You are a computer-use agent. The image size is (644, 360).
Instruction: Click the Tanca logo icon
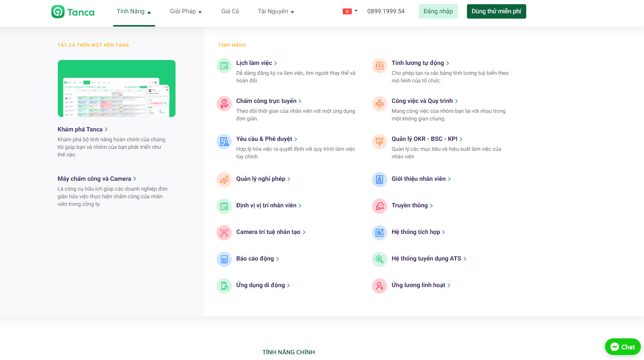[58, 12]
